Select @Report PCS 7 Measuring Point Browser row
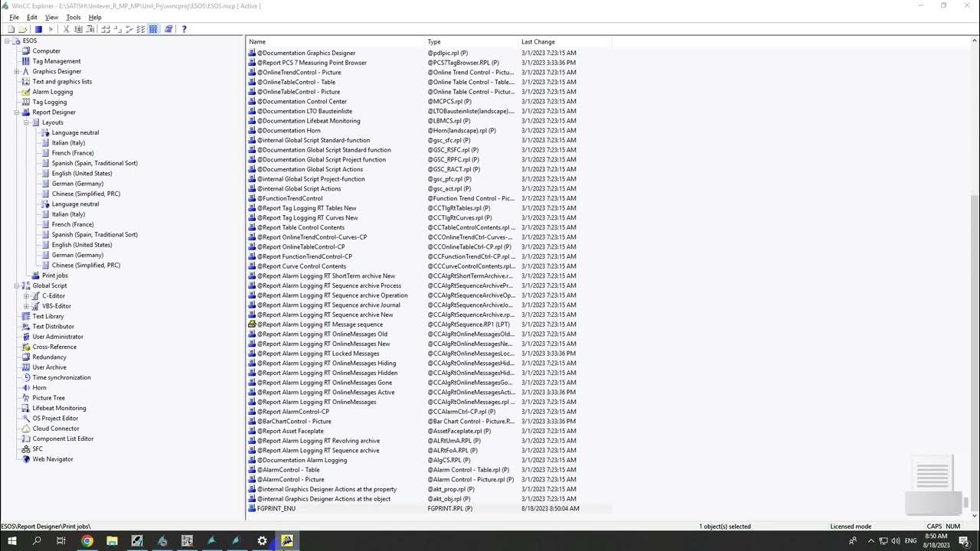 point(429,63)
